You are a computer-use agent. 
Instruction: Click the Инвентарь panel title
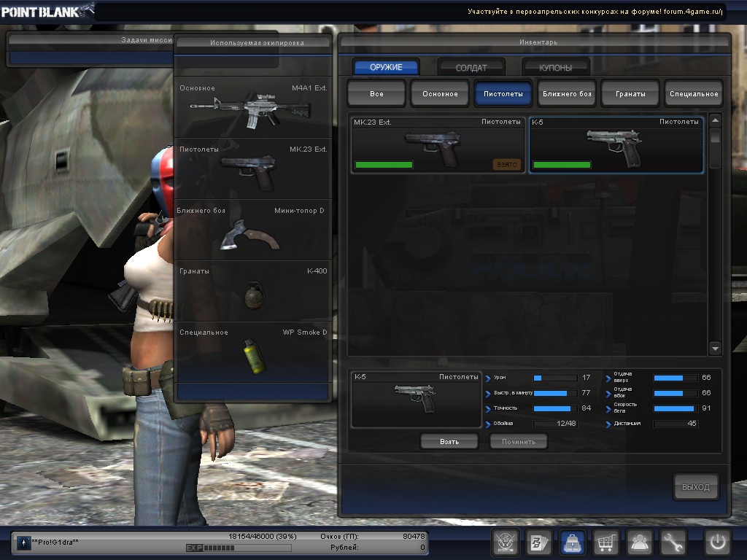click(x=538, y=42)
